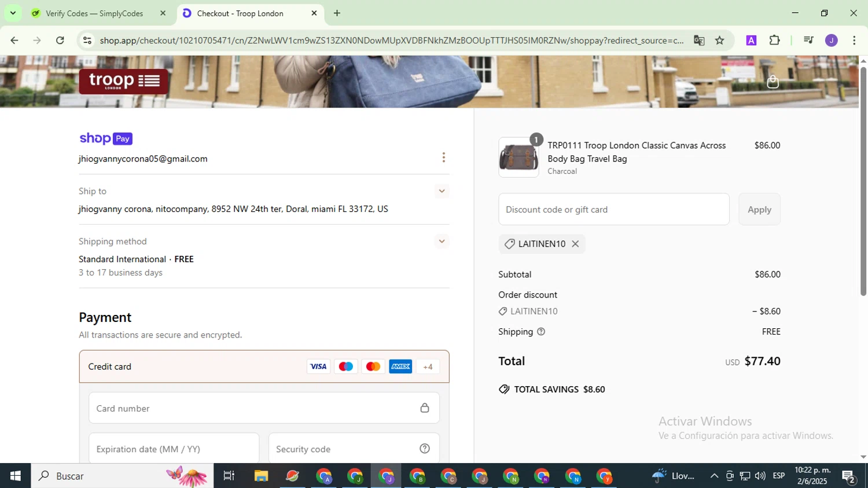Focus the Discount code or gift card field
Screen dimensions: 868x488
click(614, 210)
